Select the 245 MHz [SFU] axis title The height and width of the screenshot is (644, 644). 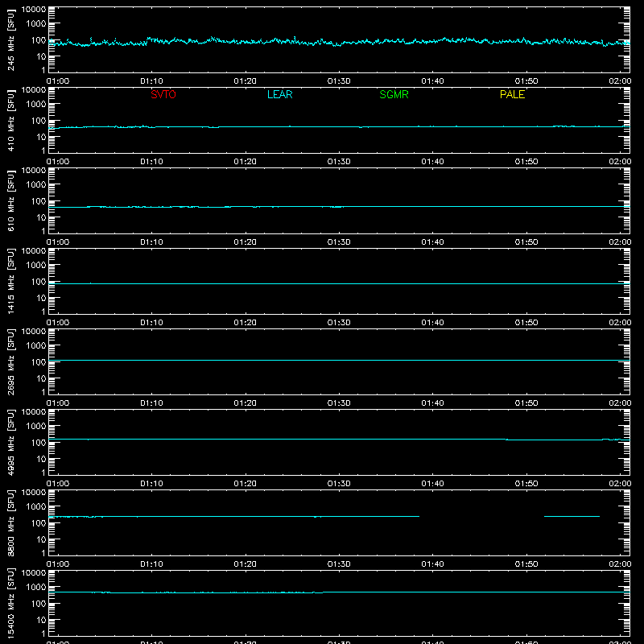point(11,39)
